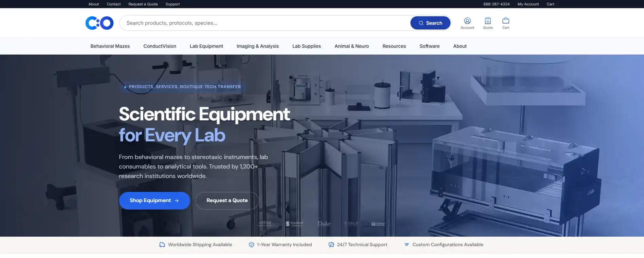This screenshot has height=258, width=644.
Task: Open the Behavioral Mazes menu
Action: tap(110, 46)
